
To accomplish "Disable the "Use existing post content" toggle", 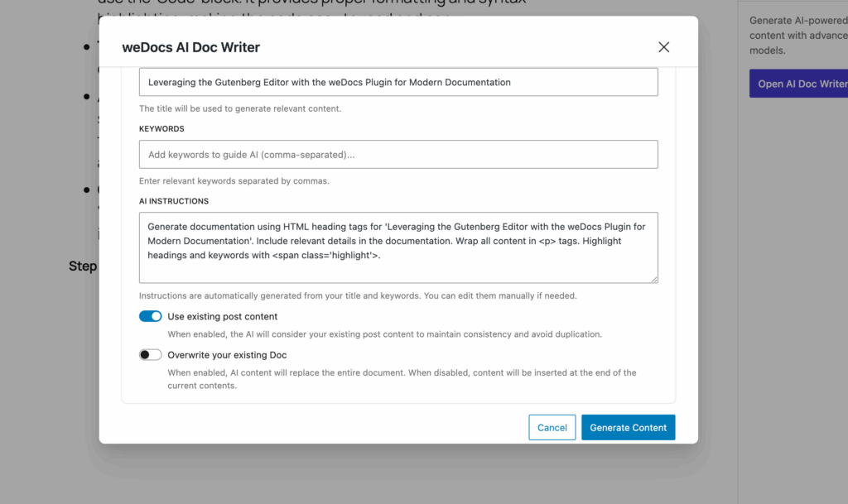I will [150, 316].
